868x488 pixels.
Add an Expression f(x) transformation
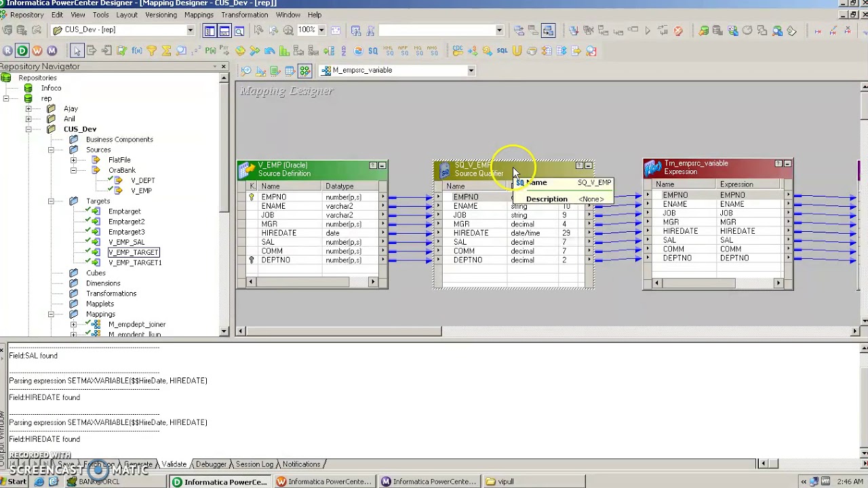click(137, 51)
